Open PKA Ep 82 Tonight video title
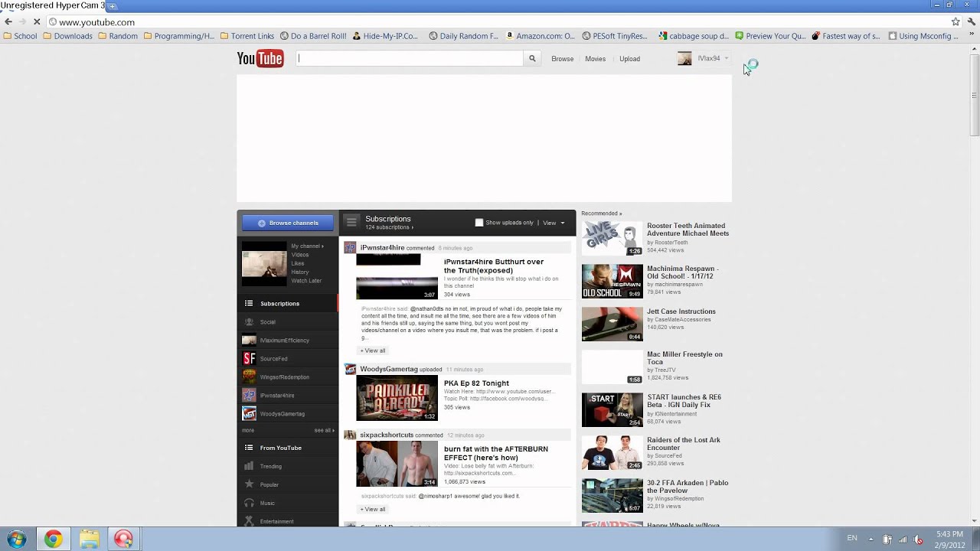The image size is (980, 551). click(x=476, y=383)
